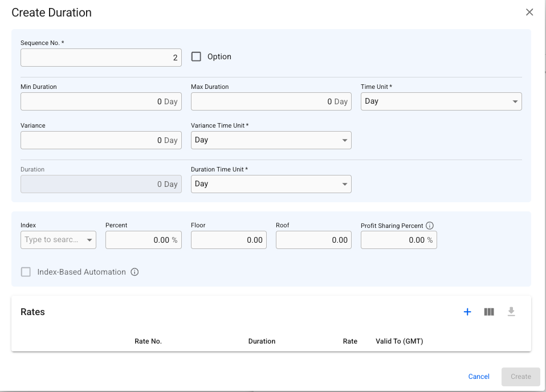
Task: Open the Rates column chooser icon
Action: 489,312
